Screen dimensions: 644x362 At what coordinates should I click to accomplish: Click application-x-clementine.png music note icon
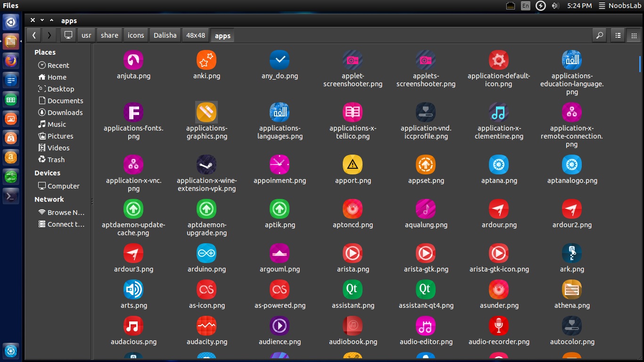click(x=499, y=112)
